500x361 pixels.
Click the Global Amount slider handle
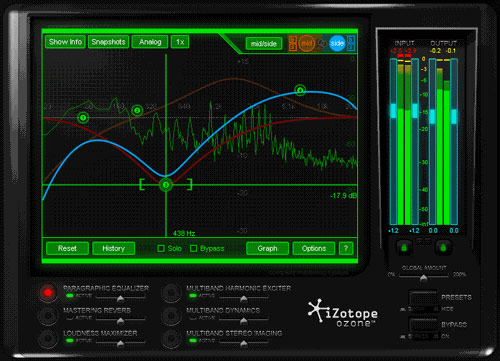pos(423,278)
